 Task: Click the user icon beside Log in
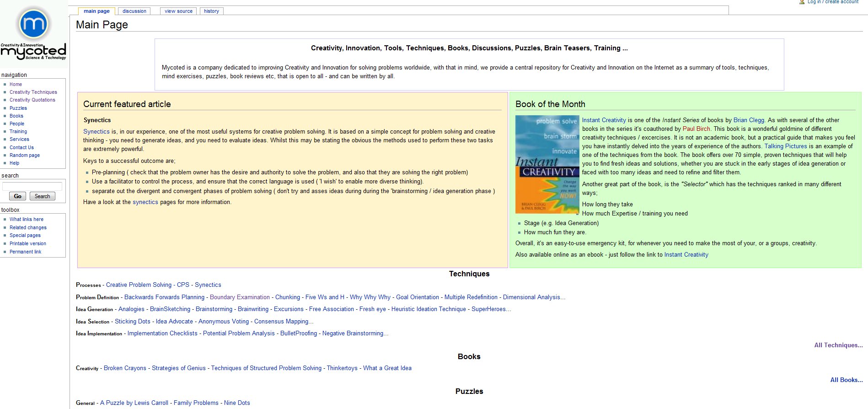(x=802, y=2)
